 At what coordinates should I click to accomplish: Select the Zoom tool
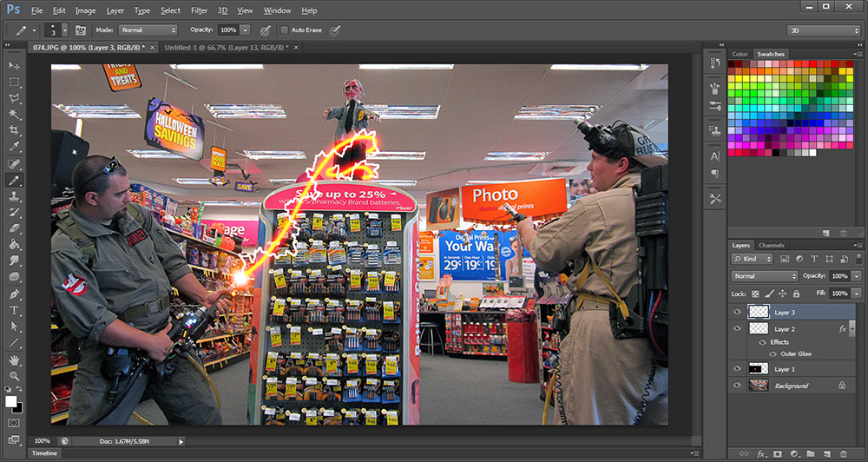(14, 376)
